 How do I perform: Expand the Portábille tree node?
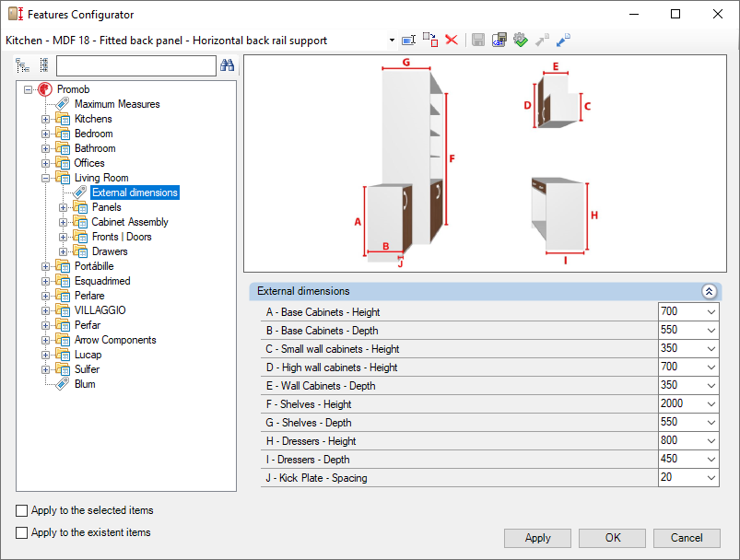coord(45,266)
